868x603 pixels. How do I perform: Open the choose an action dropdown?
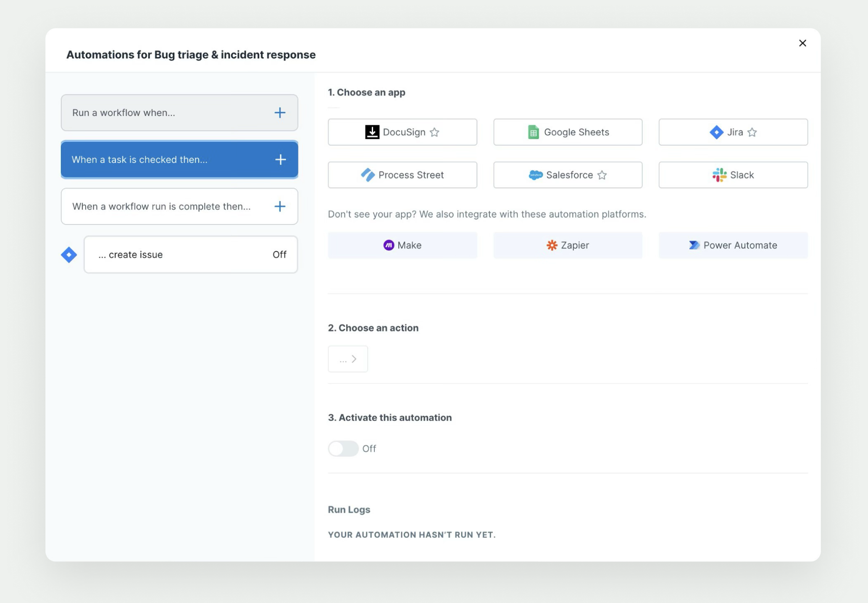pos(348,359)
